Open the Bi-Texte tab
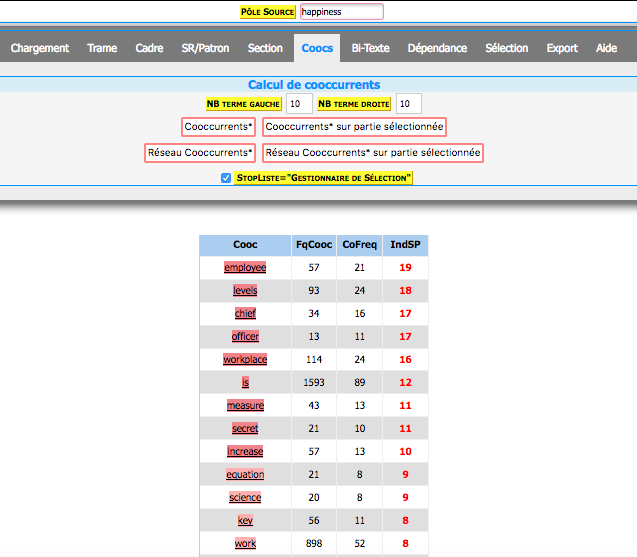Viewport: 637px width, 557px height. 370,48
